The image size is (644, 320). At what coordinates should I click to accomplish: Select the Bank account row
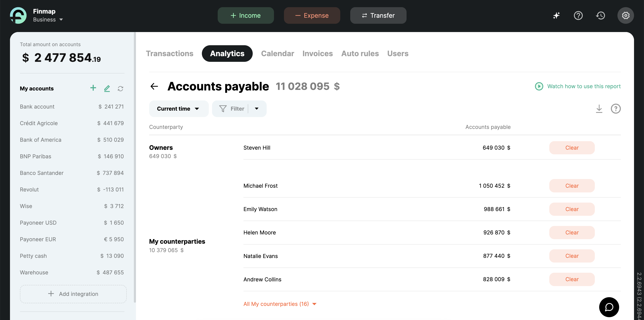click(x=72, y=107)
